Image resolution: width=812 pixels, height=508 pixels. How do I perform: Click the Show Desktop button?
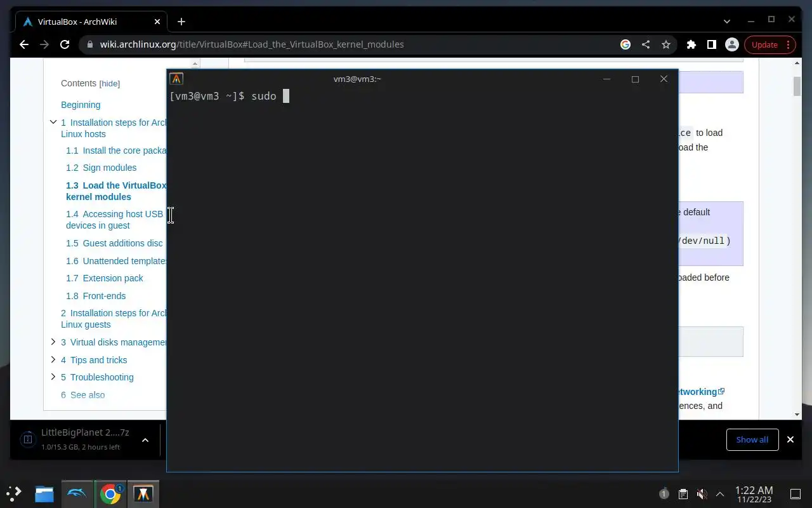(x=795, y=493)
